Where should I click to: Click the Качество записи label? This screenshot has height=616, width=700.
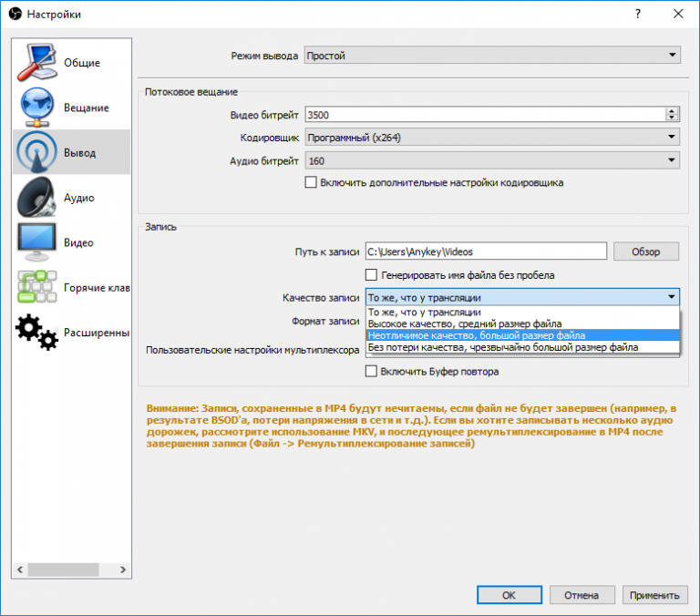pos(321,298)
